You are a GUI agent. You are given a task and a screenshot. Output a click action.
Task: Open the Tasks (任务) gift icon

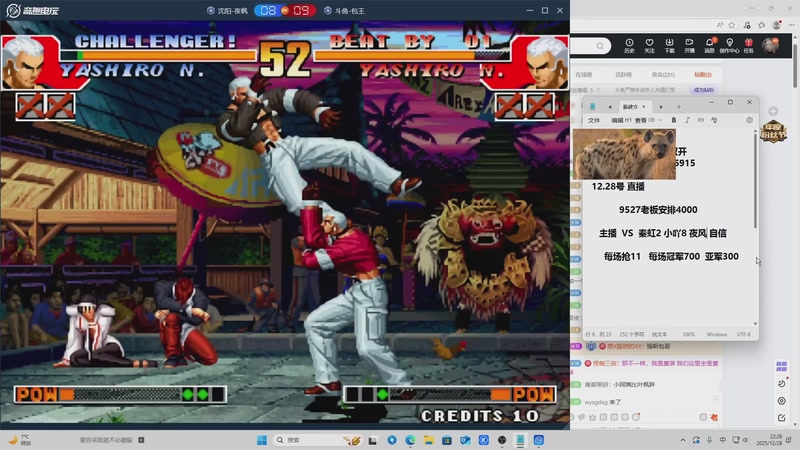[748, 45]
